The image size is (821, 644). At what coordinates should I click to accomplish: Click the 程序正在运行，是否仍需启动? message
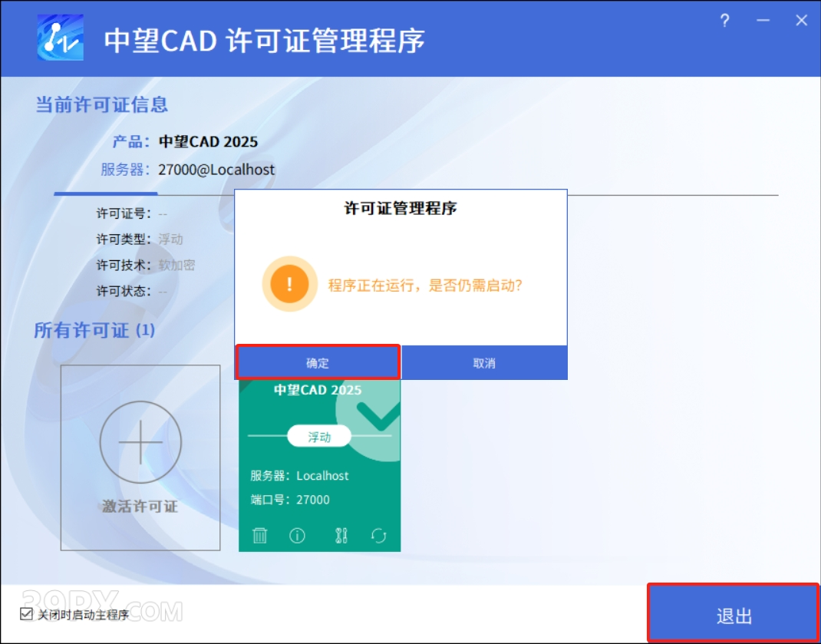(x=425, y=286)
